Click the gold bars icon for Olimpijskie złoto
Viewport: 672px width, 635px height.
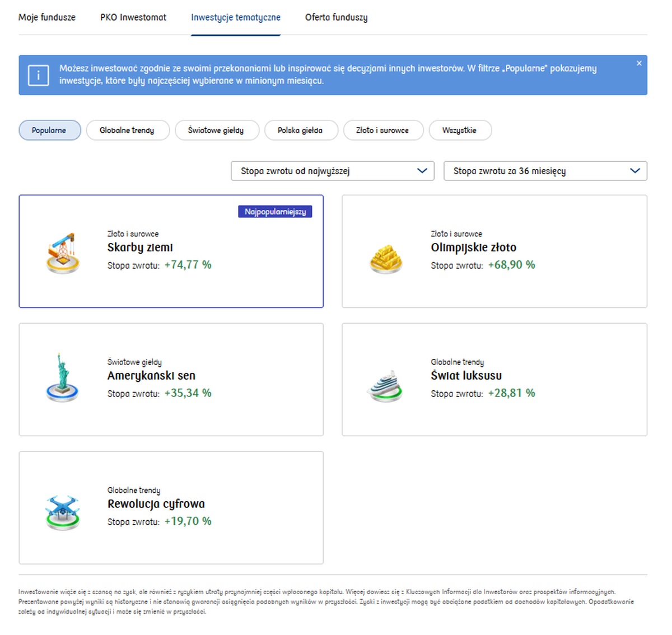point(386,258)
